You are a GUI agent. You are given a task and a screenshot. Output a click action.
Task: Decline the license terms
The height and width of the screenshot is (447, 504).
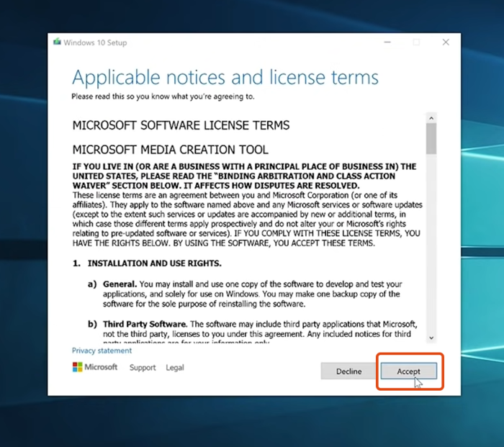tap(348, 371)
